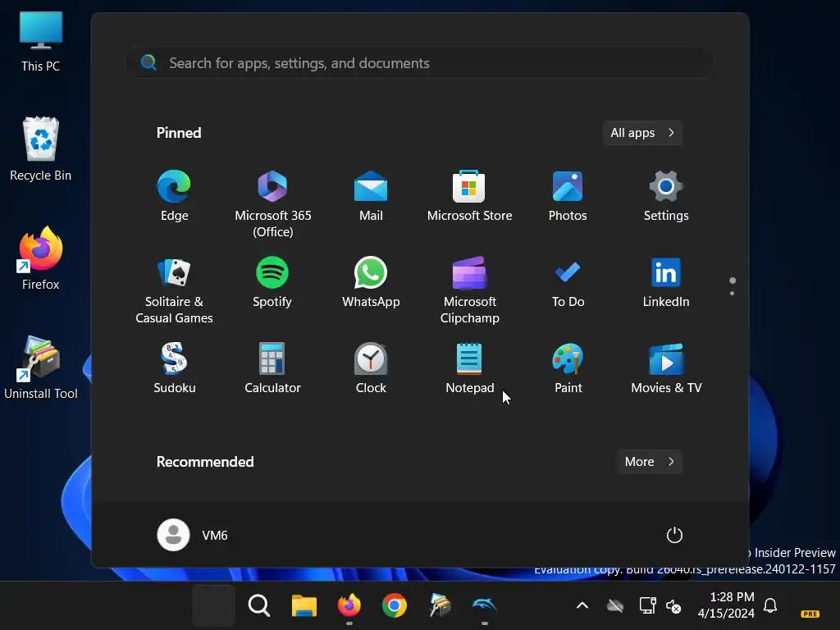Image resolution: width=840 pixels, height=630 pixels.
Task: Launch Microsoft 365 (Office)
Action: point(272,204)
